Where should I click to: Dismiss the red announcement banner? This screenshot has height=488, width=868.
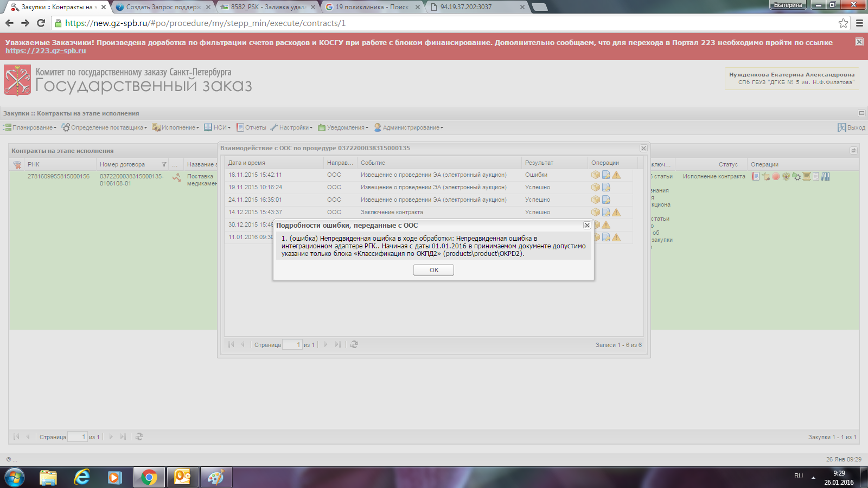(x=859, y=42)
